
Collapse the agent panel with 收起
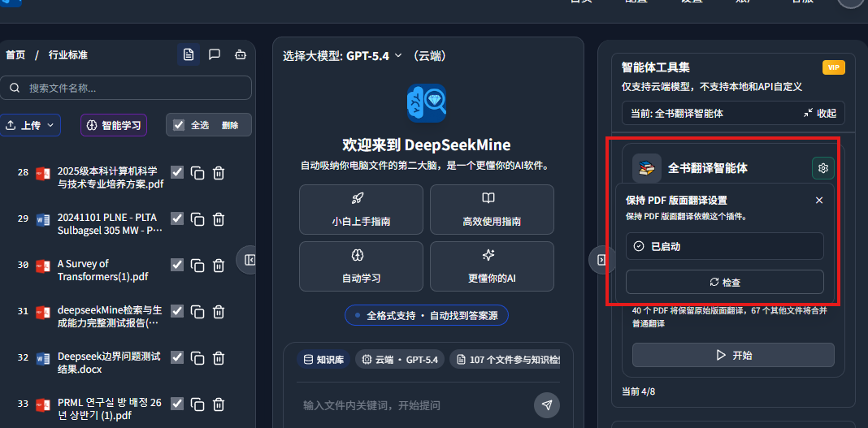820,114
